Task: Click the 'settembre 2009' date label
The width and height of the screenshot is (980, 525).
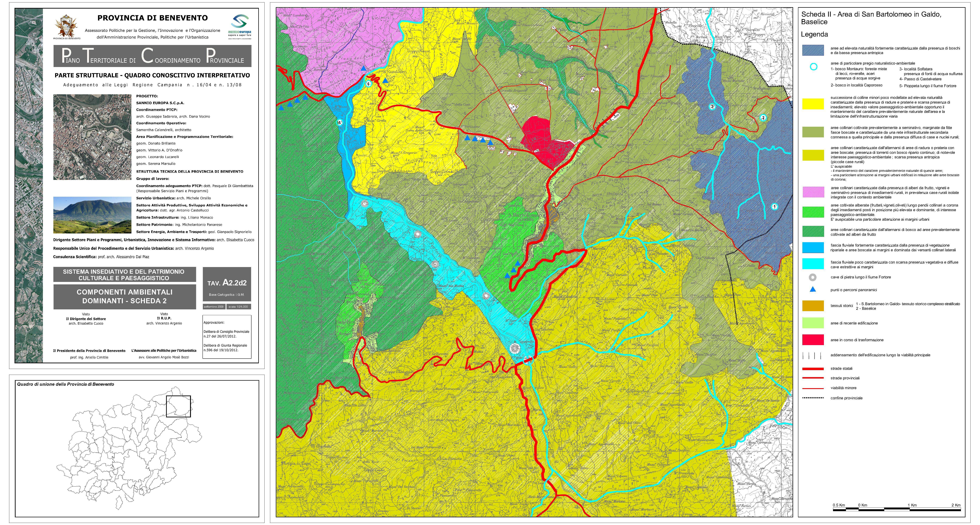Action: tap(214, 307)
